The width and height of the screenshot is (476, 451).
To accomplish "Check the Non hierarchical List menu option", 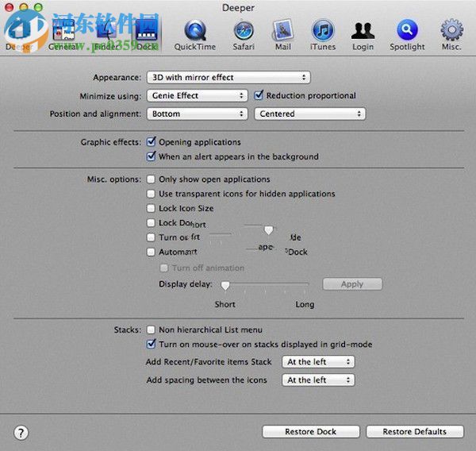I will 151,330.
